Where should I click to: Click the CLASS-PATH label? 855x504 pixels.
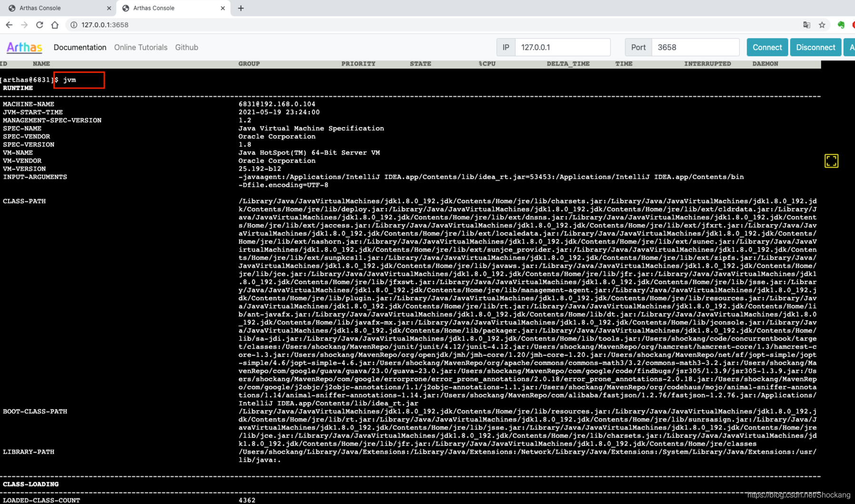tap(24, 201)
